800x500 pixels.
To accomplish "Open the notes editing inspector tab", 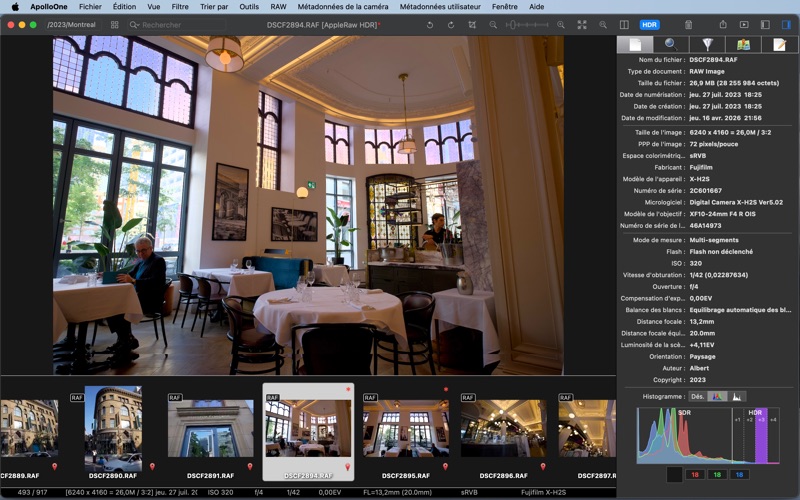I will (779, 44).
